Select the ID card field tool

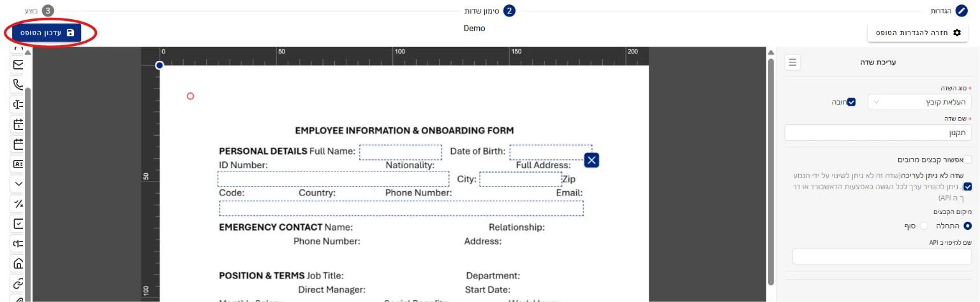[19, 164]
